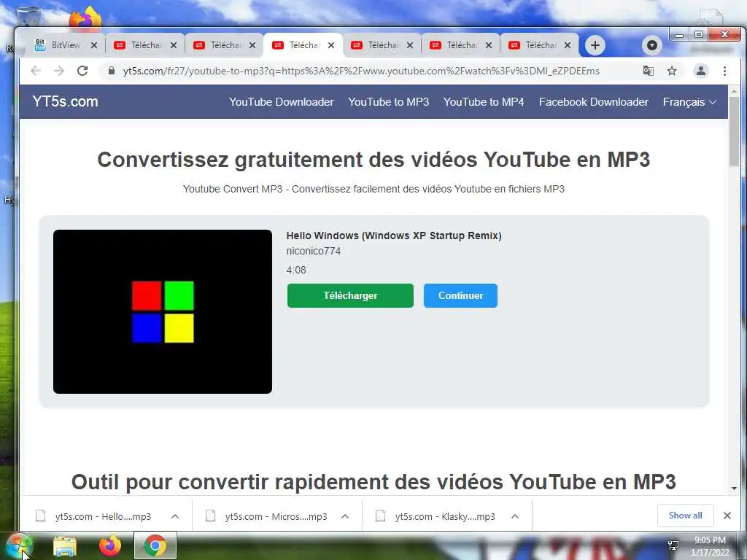Screen dimensions: 747x560
Task: Open the YouTube to MP4 menu link
Action: coord(484,102)
